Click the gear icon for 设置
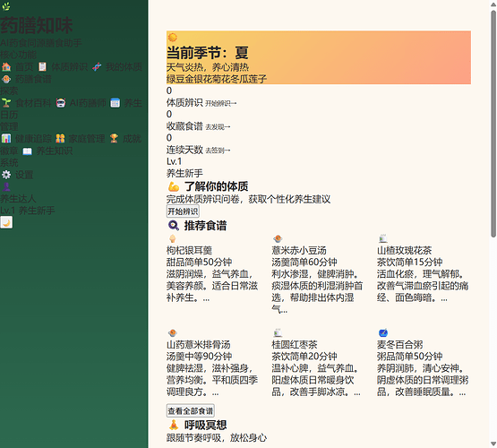Screen dimensions: 497x448 pyautogui.click(x=6, y=175)
